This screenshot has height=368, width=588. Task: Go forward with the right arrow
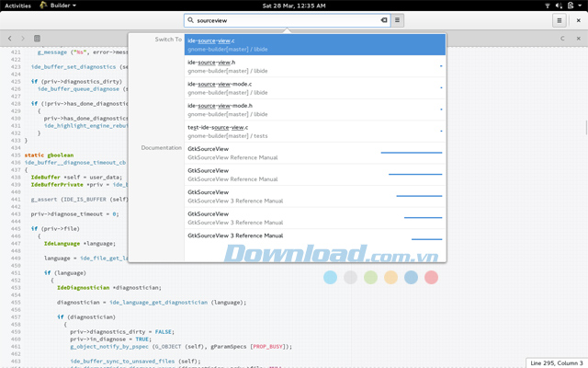23,39
